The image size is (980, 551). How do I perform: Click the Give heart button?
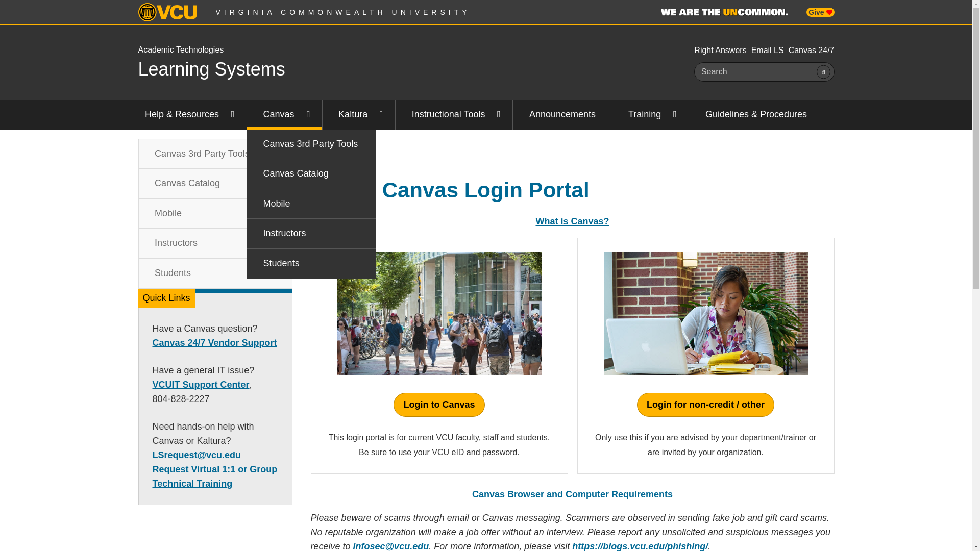(x=820, y=12)
